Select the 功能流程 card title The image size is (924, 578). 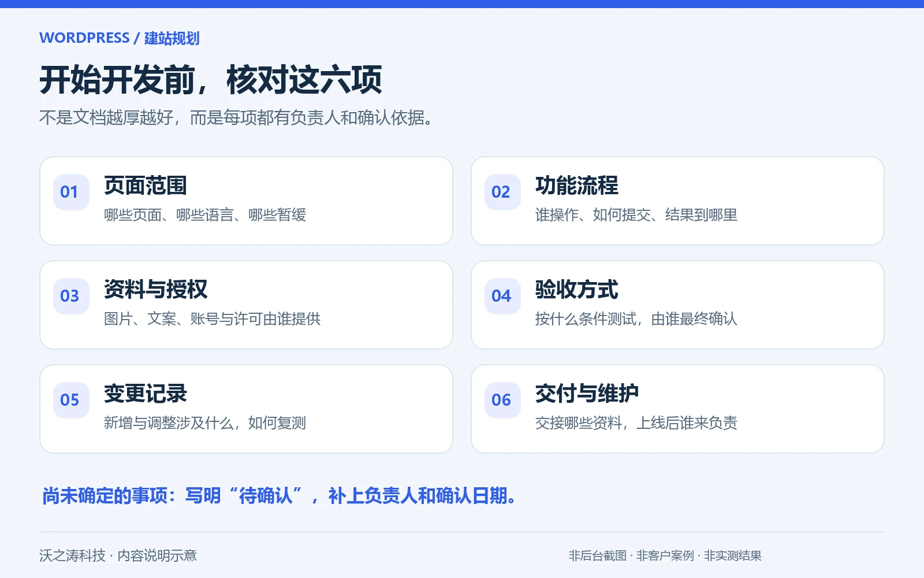[x=577, y=186]
